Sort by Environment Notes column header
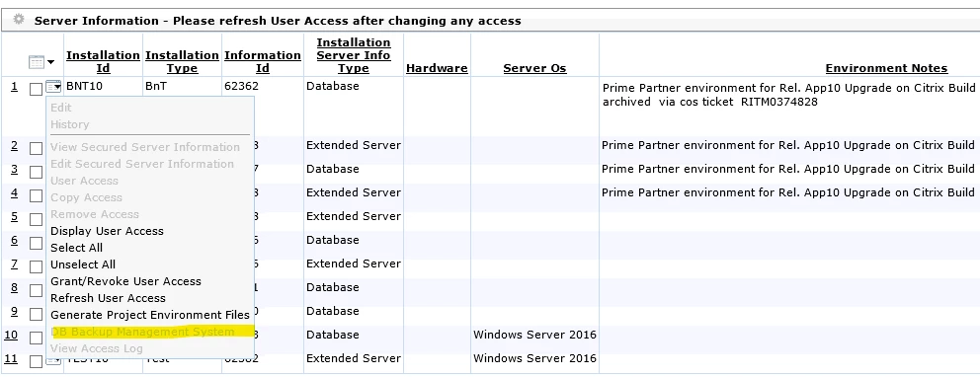The height and width of the screenshot is (377, 980). (886, 68)
